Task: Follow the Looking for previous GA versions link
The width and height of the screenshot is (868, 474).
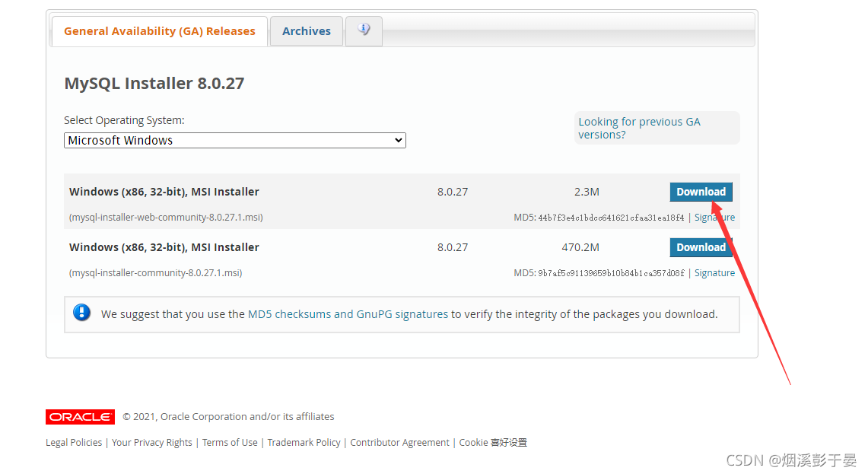Action: click(x=639, y=128)
